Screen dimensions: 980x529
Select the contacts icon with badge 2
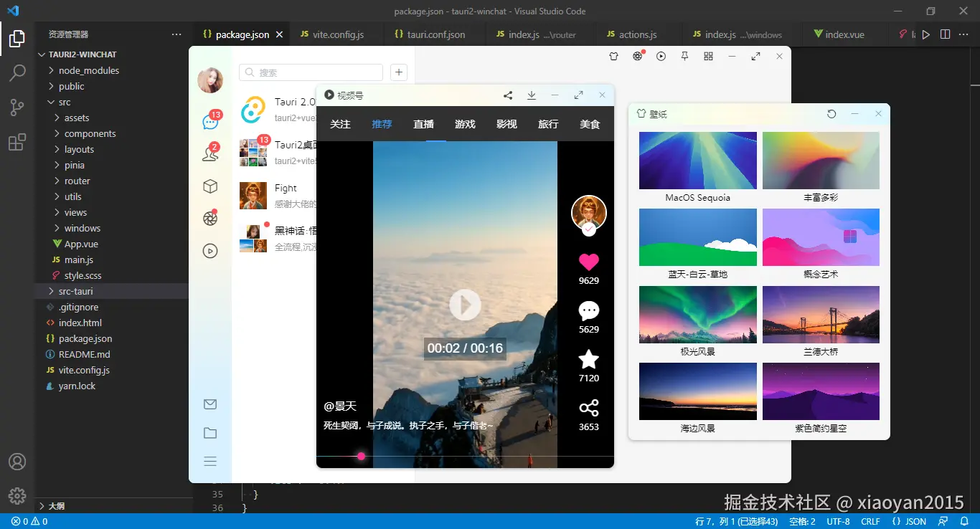click(209, 153)
